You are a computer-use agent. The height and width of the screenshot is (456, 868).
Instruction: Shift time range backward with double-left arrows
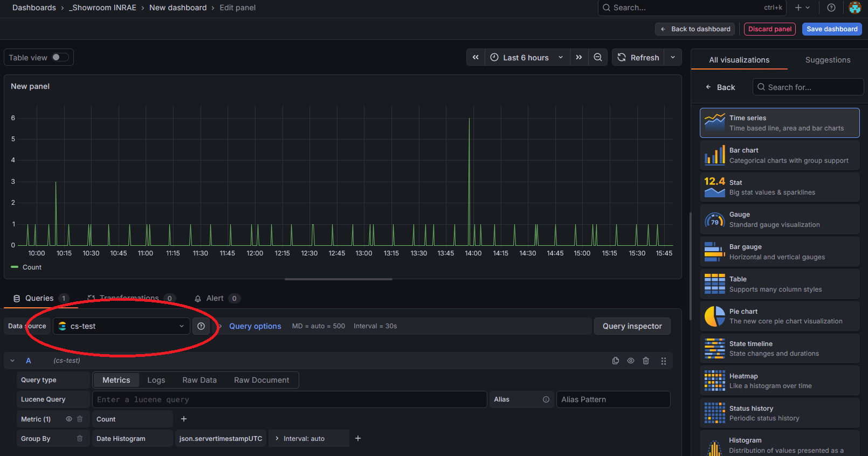pyautogui.click(x=476, y=58)
